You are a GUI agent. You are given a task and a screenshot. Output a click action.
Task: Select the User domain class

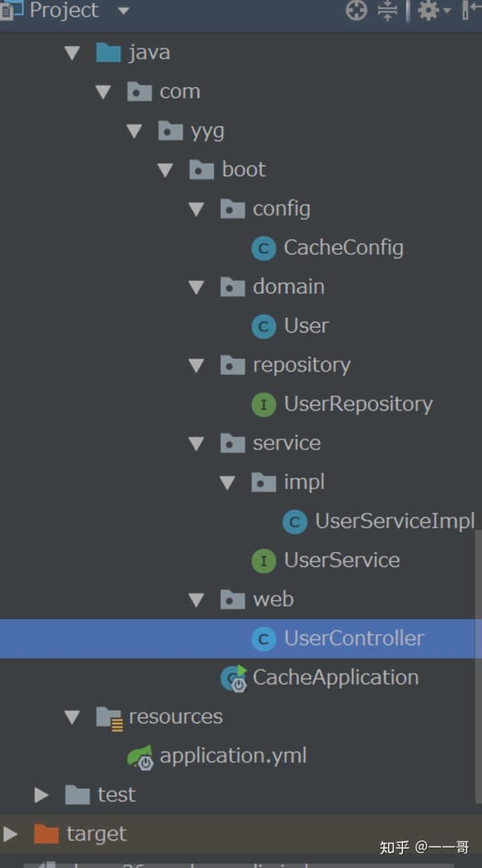[x=306, y=326]
